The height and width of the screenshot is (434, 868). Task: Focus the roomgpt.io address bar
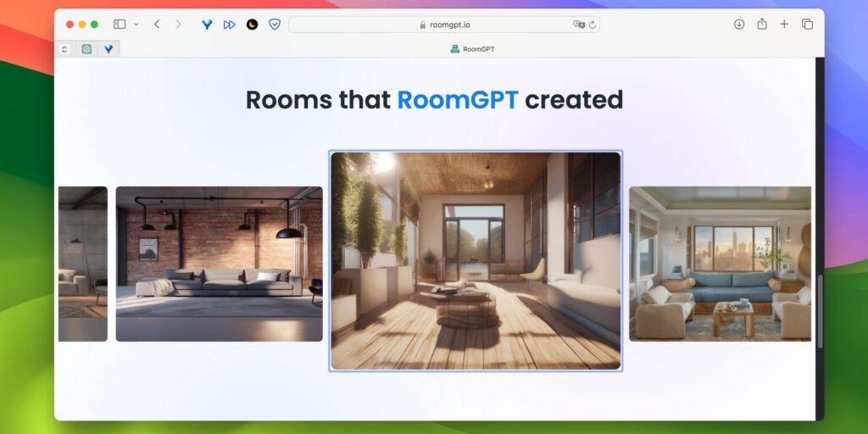click(444, 25)
